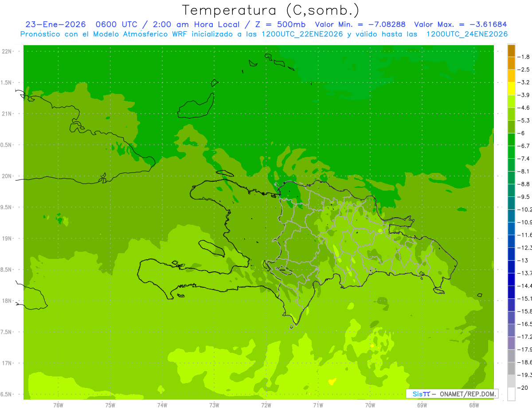The height and width of the screenshot is (411, 532).
Task: Click 'Valor Min. = -7.08288' value
Action: (x=360, y=24)
